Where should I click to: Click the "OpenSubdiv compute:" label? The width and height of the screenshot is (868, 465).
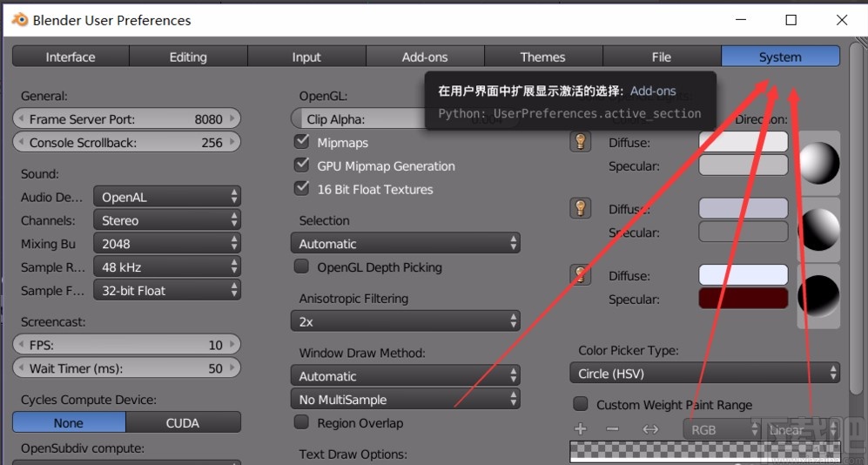pyautogui.click(x=83, y=448)
